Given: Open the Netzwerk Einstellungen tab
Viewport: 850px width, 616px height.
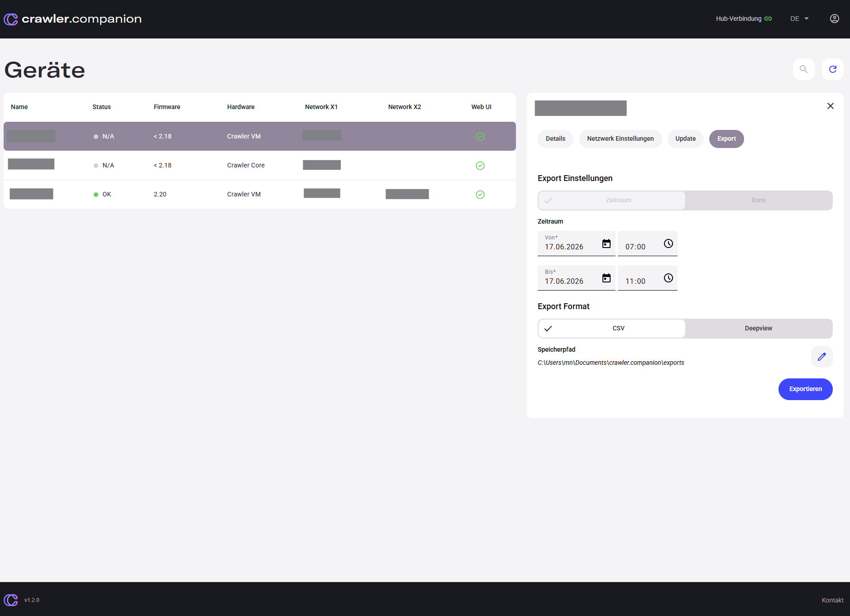Looking at the screenshot, I should tap(620, 138).
